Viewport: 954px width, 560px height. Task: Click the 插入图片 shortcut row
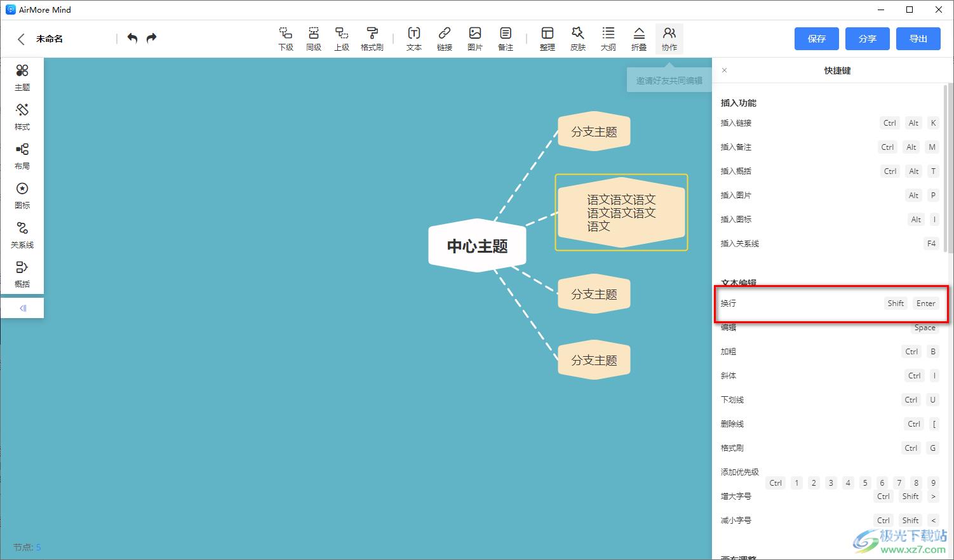[x=830, y=196]
